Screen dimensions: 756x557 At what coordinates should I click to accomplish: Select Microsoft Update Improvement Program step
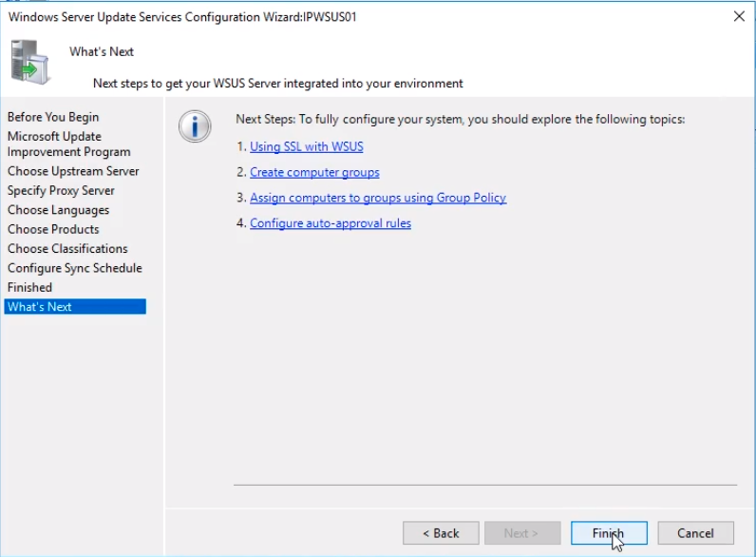pos(69,144)
